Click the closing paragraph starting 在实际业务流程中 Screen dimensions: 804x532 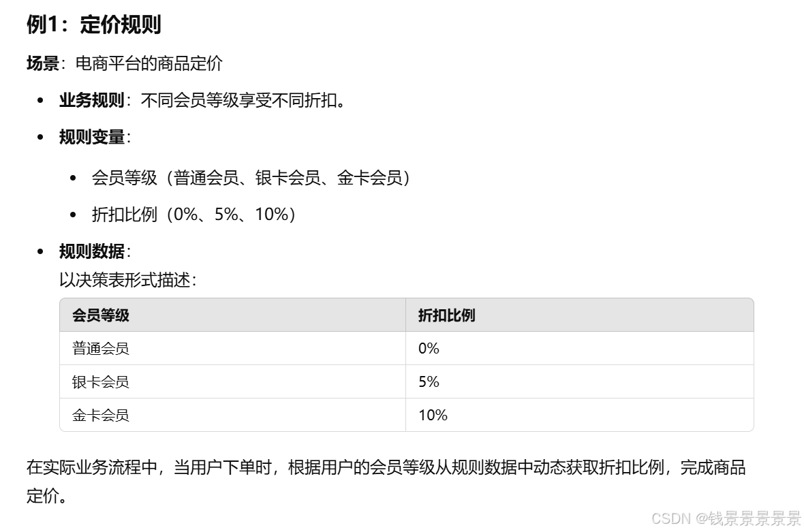tap(386, 482)
